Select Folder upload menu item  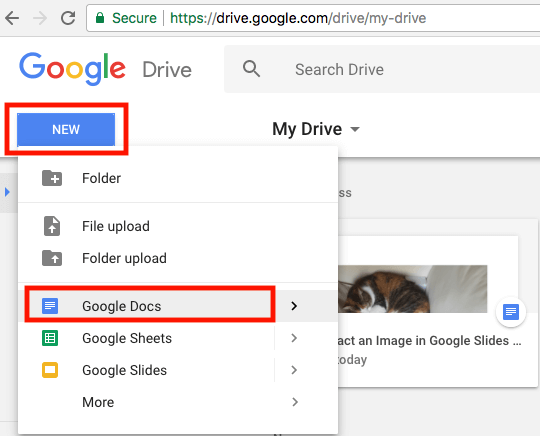[178, 258]
